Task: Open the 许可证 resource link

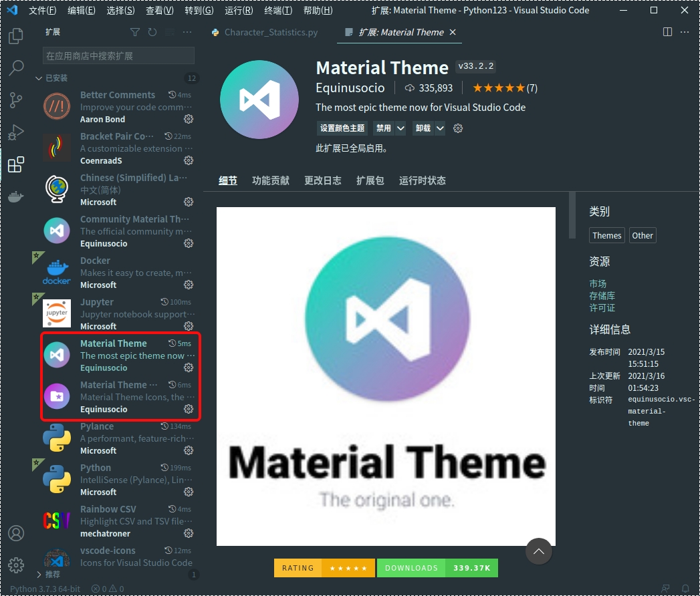Action: [602, 308]
